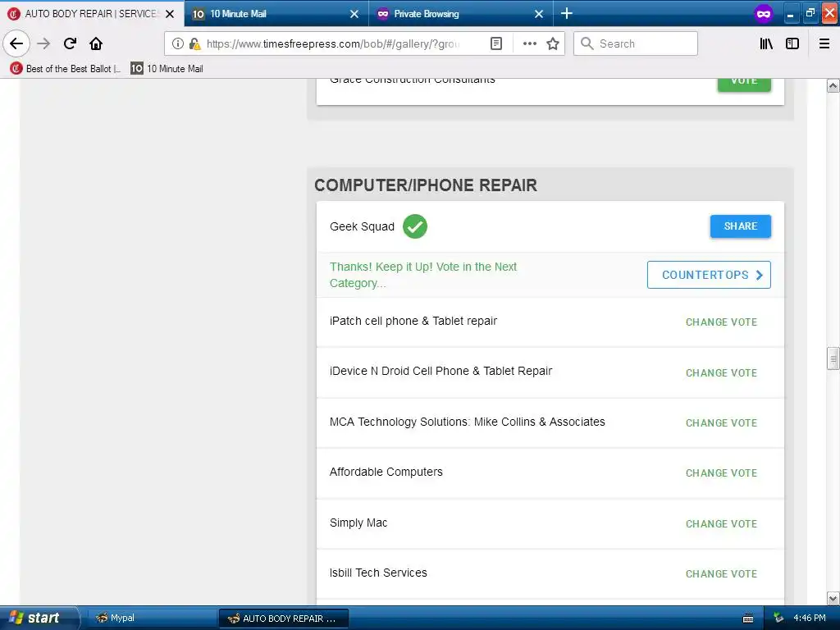Change vote to Isbill Tech Services
840x630 pixels.
click(721, 573)
